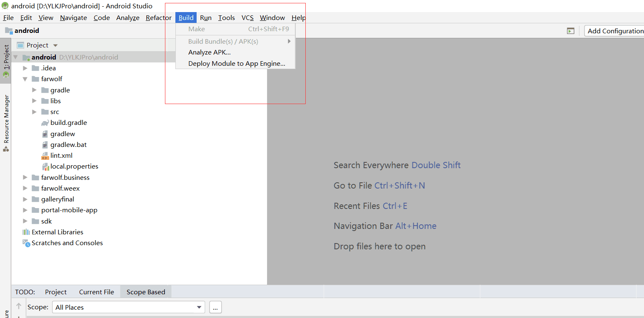Select External Libraries in the tree

pyautogui.click(x=57, y=232)
